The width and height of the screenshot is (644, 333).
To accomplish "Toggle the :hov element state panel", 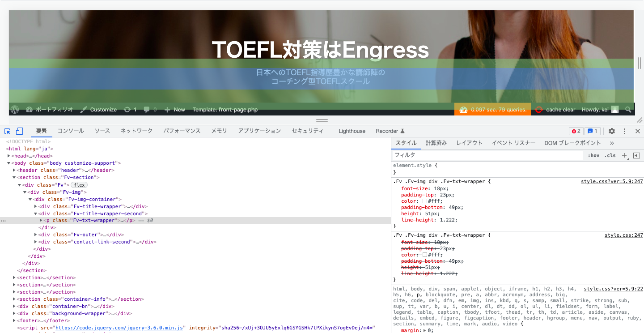I will point(594,155).
